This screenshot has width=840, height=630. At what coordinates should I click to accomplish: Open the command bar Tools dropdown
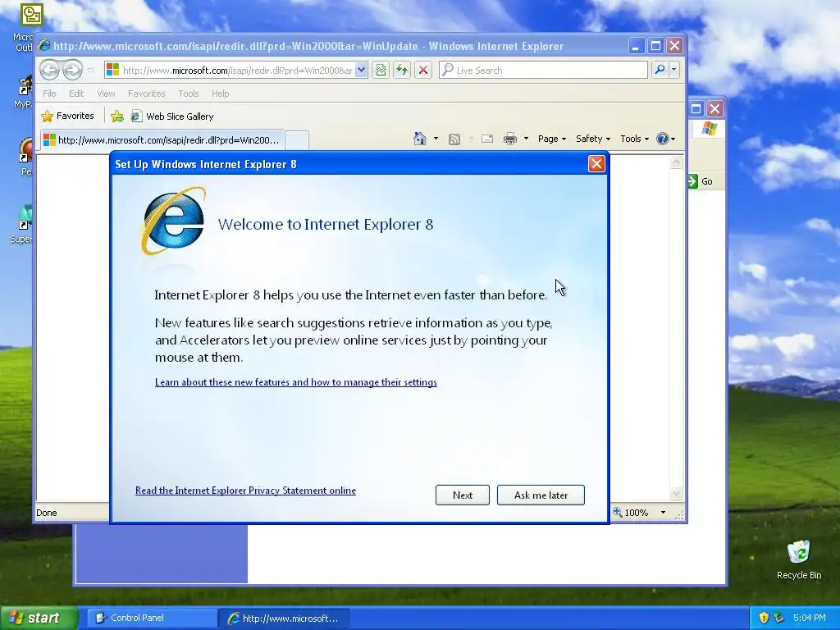tap(634, 139)
